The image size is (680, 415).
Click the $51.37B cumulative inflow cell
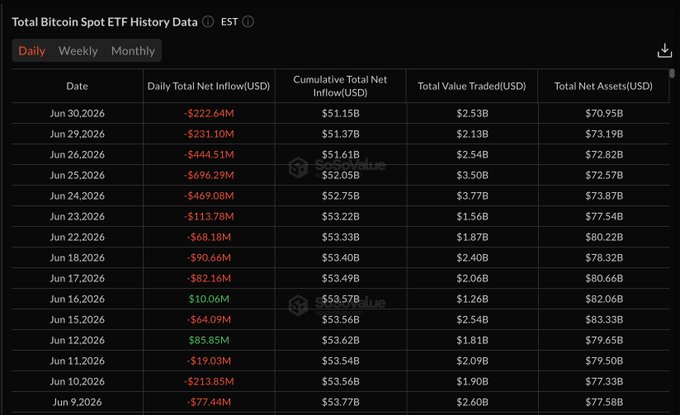point(340,134)
